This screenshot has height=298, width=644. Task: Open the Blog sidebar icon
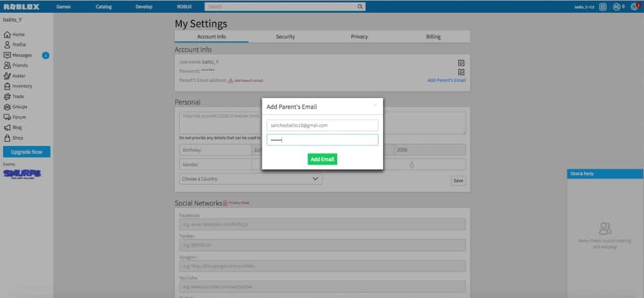(x=7, y=128)
